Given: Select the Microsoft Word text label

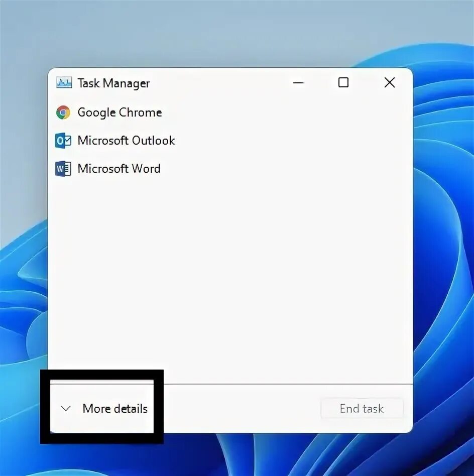Looking at the screenshot, I should (119, 169).
